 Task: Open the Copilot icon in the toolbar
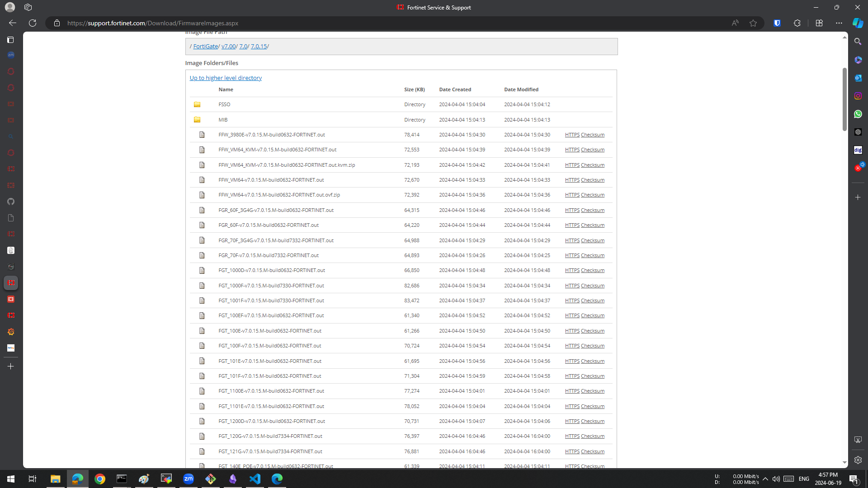point(858,23)
